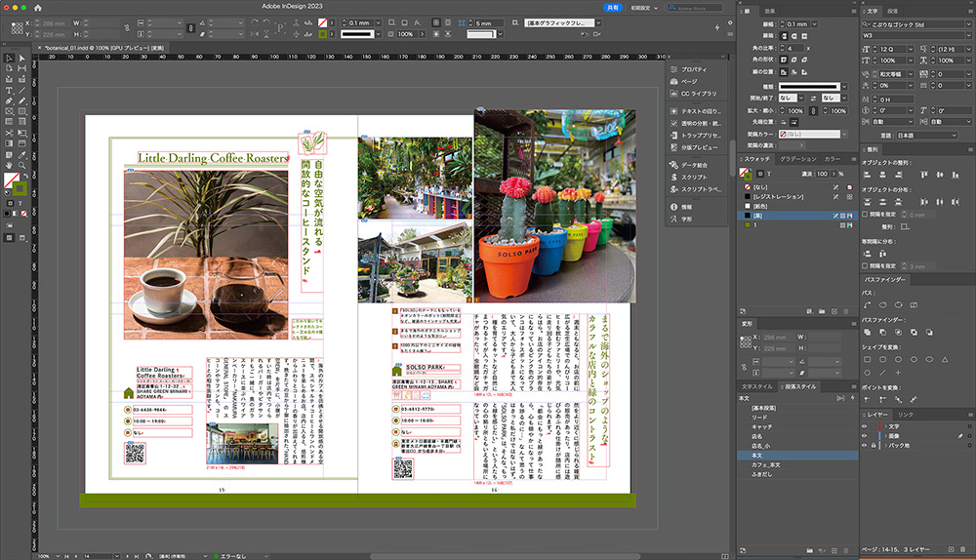Image resolution: width=976 pixels, height=560 pixels.
Task: Choose the Line tool
Action: tap(21, 90)
